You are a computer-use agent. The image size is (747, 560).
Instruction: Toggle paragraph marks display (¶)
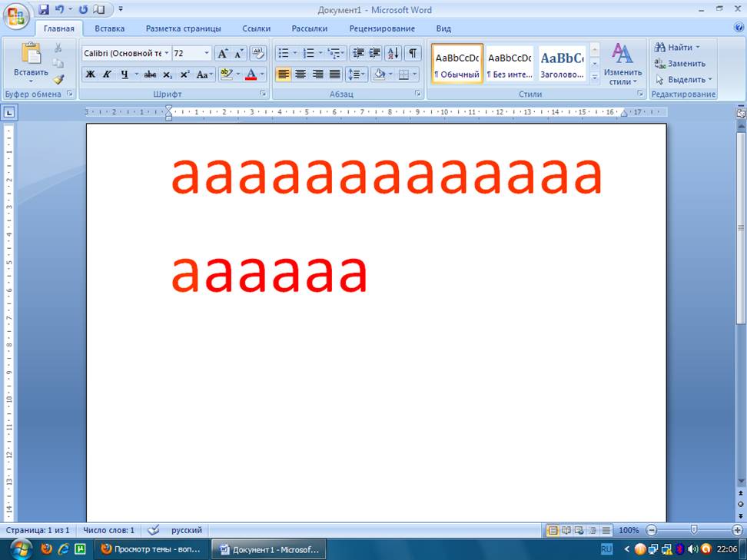(x=413, y=53)
